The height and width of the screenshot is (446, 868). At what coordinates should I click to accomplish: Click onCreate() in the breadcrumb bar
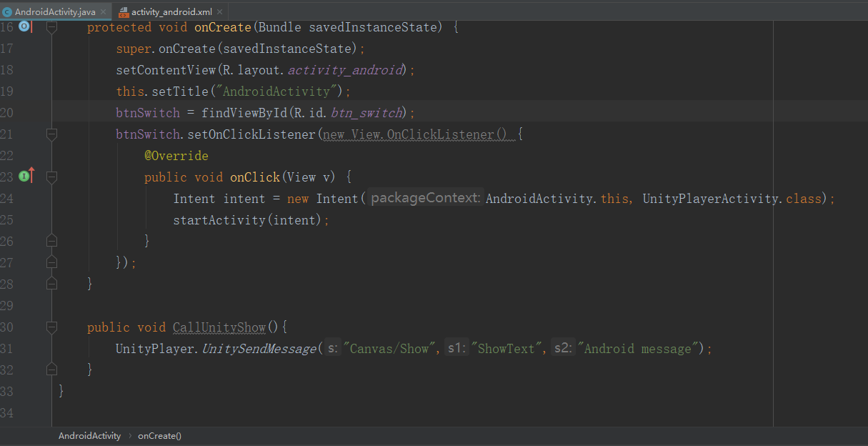pos(159,435)
